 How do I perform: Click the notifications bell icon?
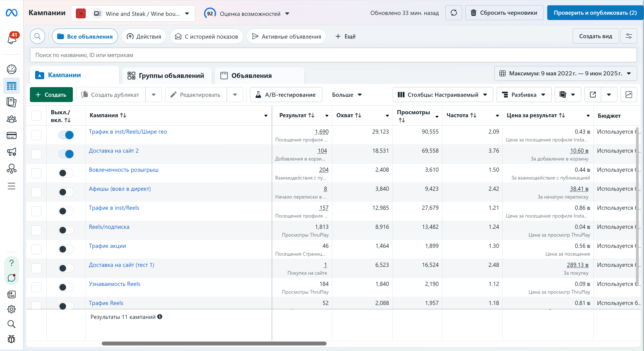pyautogui.click(x=12, y=39)
